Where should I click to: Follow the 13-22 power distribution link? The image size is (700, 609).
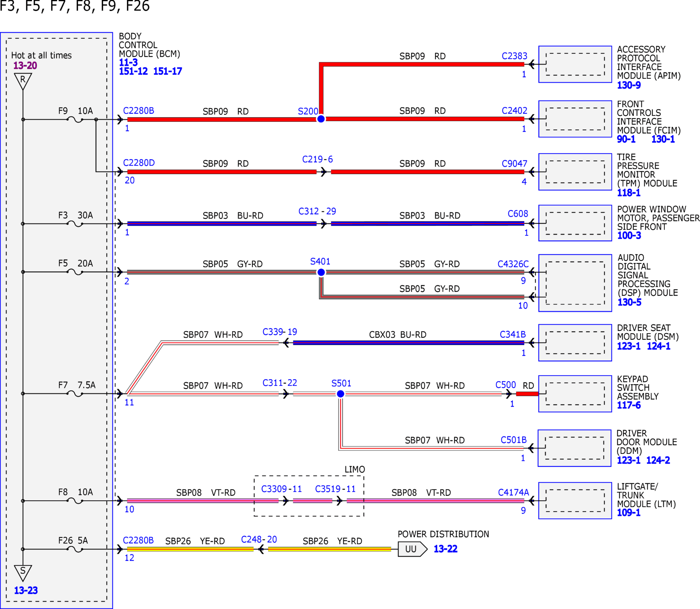(x=445, y=549)
